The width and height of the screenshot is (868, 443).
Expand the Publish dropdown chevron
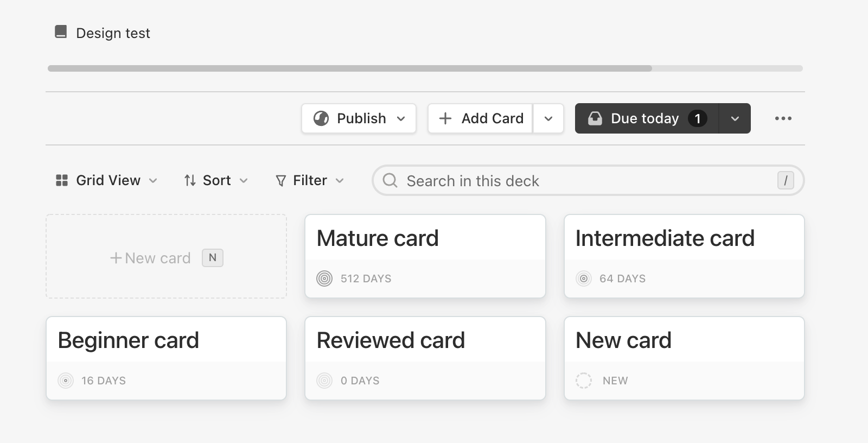401,119
